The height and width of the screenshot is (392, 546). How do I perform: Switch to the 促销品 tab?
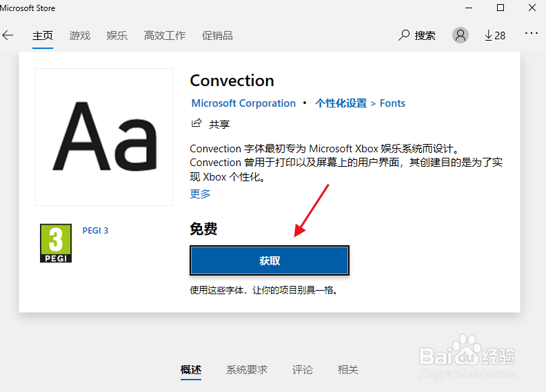coord(217,35)
